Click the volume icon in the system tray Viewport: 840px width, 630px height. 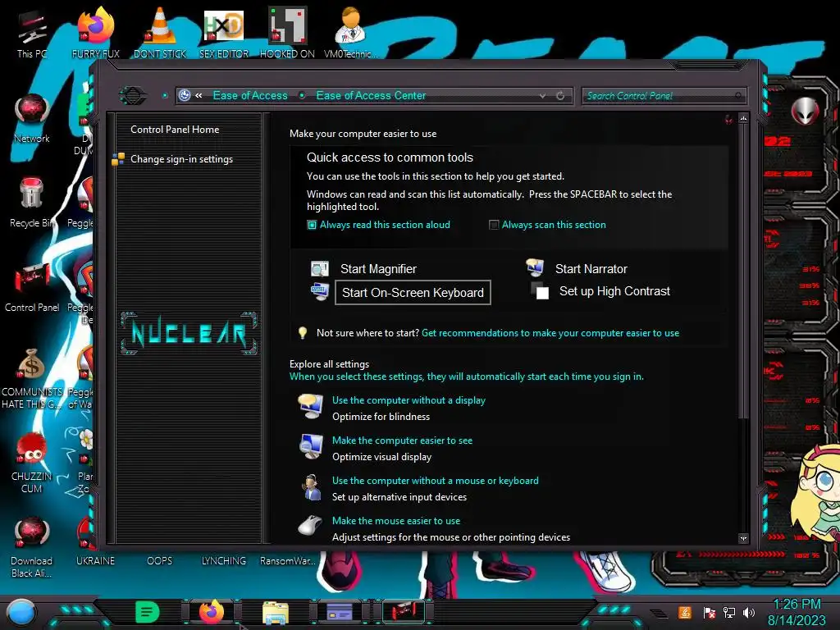[x=749, y=612]
